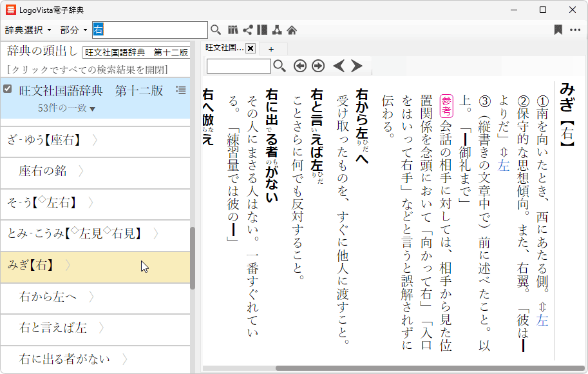The image size is (588, 374).
Task: Click the share icon in toolbar
Action: pyautogui.click(x=247, y=30)
